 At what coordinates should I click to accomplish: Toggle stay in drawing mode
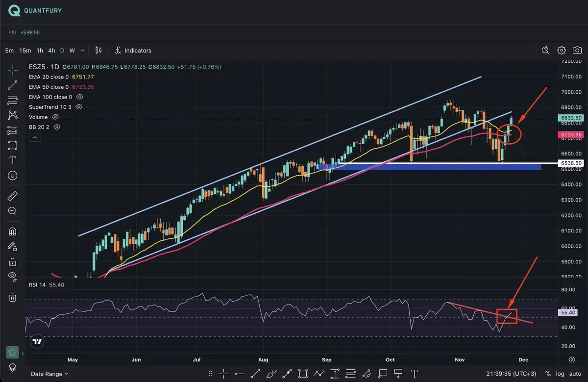tap(13, 247)
